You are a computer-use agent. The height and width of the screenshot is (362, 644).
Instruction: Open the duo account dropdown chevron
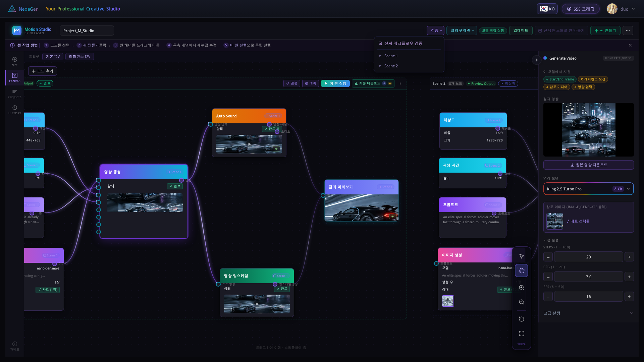tap(633, 9)
